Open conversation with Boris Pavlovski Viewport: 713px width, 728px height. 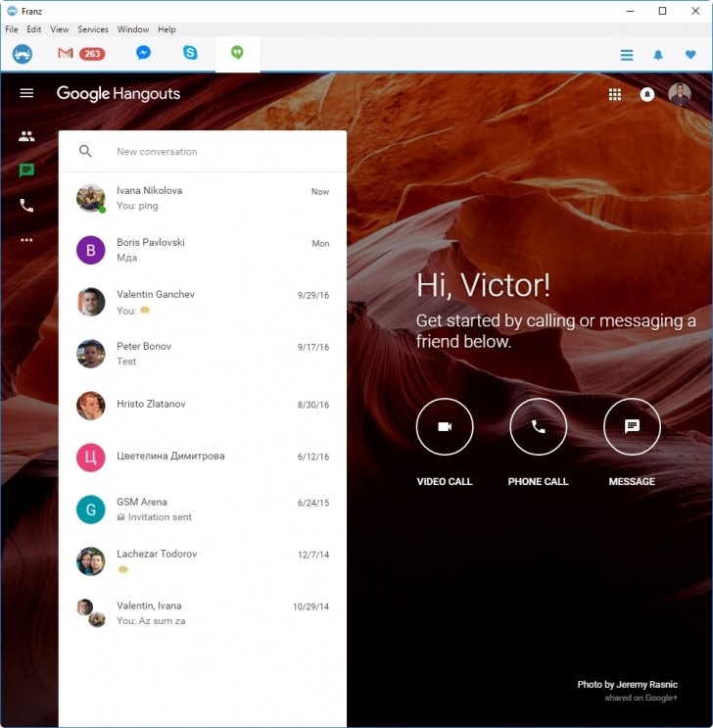tap(203, 250)
